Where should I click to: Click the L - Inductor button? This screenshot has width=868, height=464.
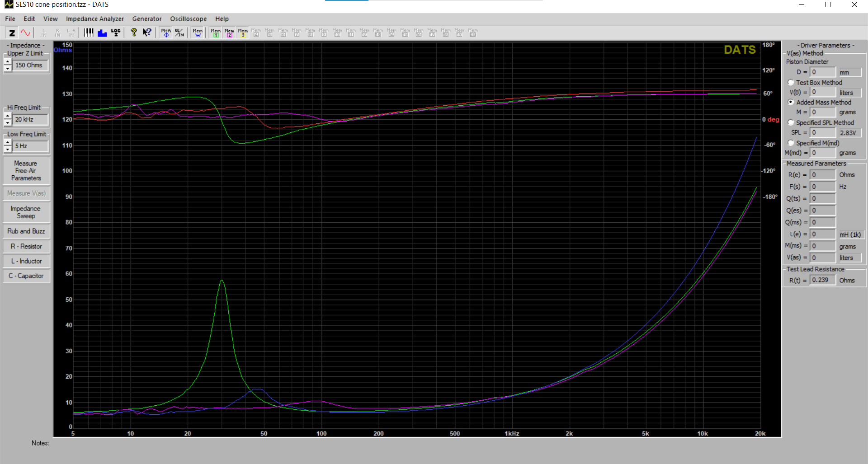pos(26,261)
